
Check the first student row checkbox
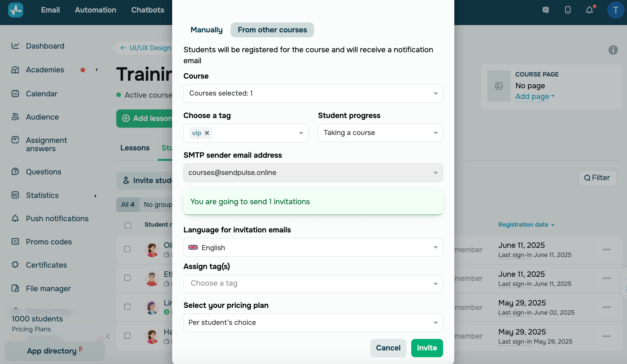tap(127, 249)
